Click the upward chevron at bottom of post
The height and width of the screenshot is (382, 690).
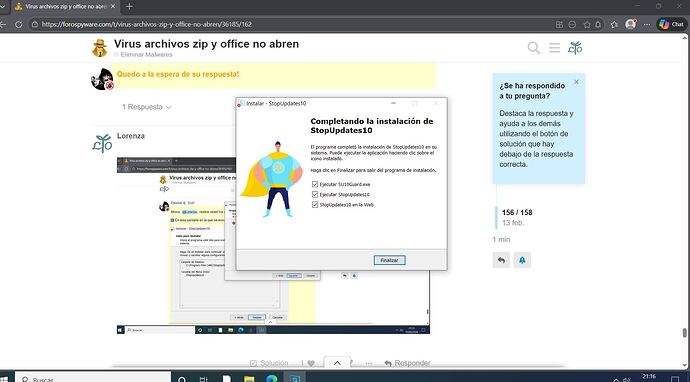click(x=337, y=363)
